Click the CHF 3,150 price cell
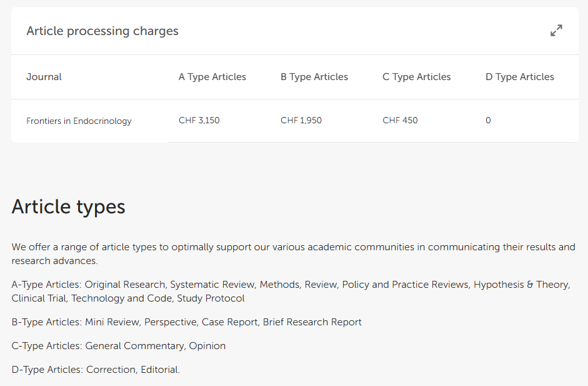Image resolution: width=588 pixels, height=386 pixels. point(199,121)
